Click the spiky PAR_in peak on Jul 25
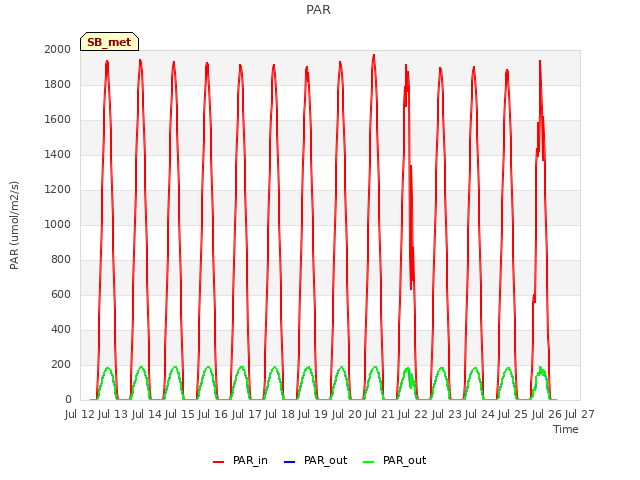Viewport: 640px width, 480px height. click(540, 61)
